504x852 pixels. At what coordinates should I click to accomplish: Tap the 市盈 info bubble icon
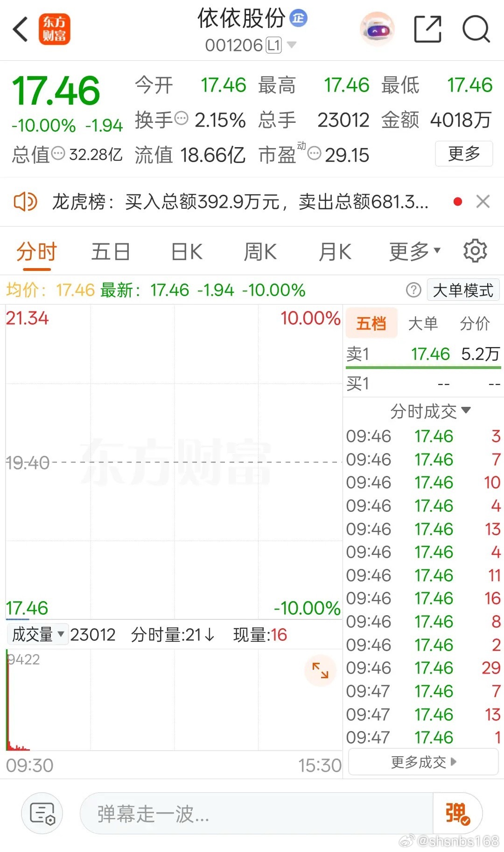tap(315, 153)
